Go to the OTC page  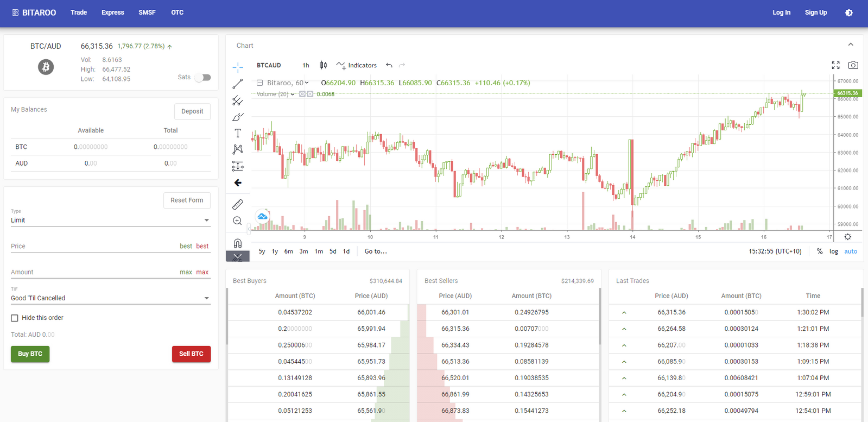coord(178,12)
